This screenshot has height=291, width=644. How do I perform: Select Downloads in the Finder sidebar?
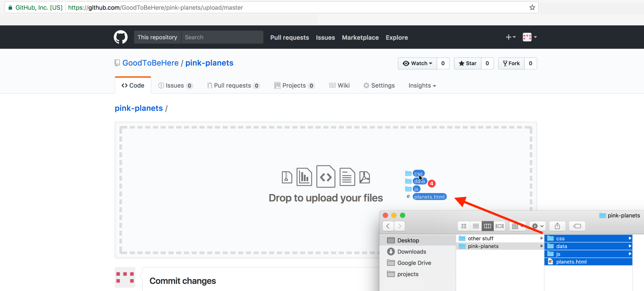[418, 252]
